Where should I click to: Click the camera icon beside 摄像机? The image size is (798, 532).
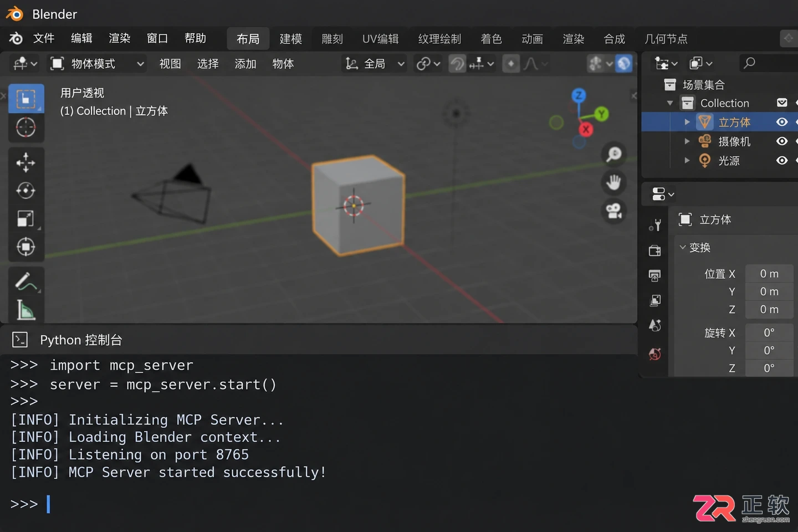[x=705, y=141]
